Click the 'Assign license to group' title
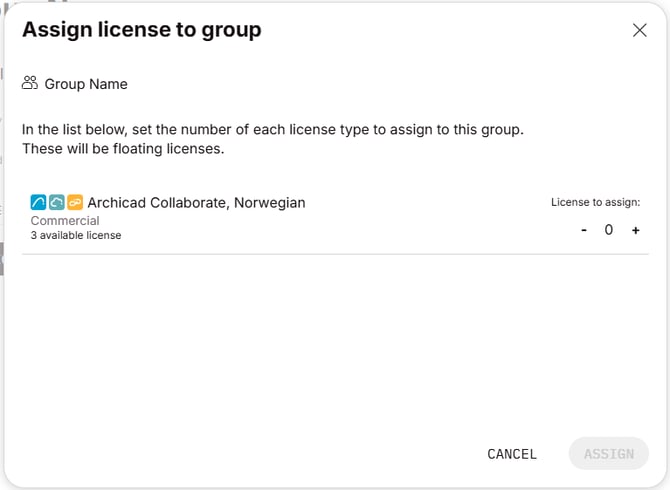The image size is (670, 490). 141,30
